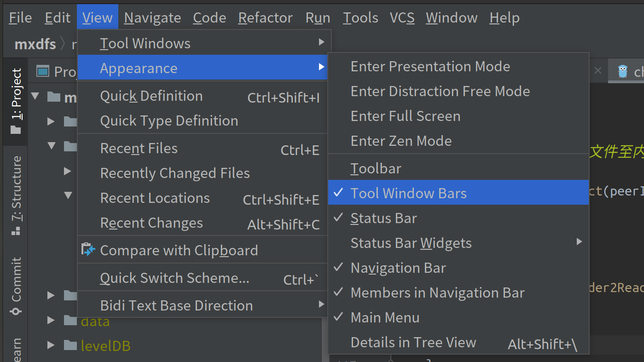Expand the Status Bar Widgets submenu
The width and height of the screenshot is (644, 362).
[411, 243]
